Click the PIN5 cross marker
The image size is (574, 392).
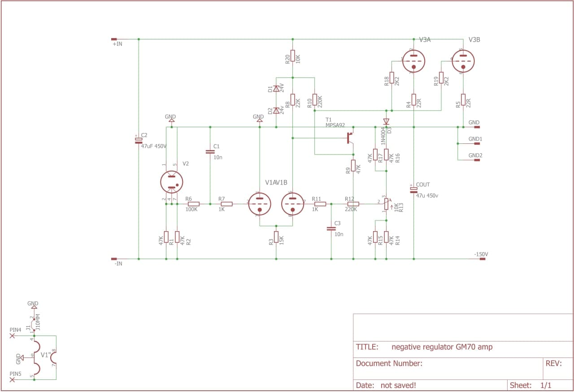tap(12, 379)
